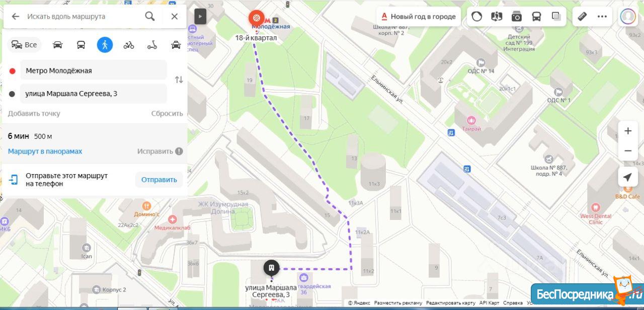644x310 pixels.
Task: Switch to car route mode
Action: pos(58,45)
